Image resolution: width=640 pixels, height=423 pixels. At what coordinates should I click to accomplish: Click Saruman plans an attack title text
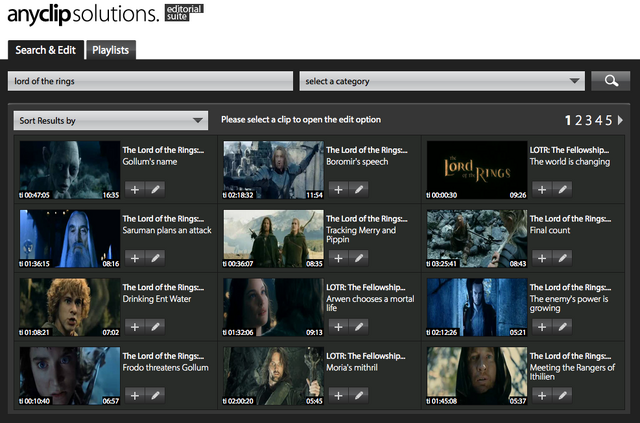pos(167,230)
